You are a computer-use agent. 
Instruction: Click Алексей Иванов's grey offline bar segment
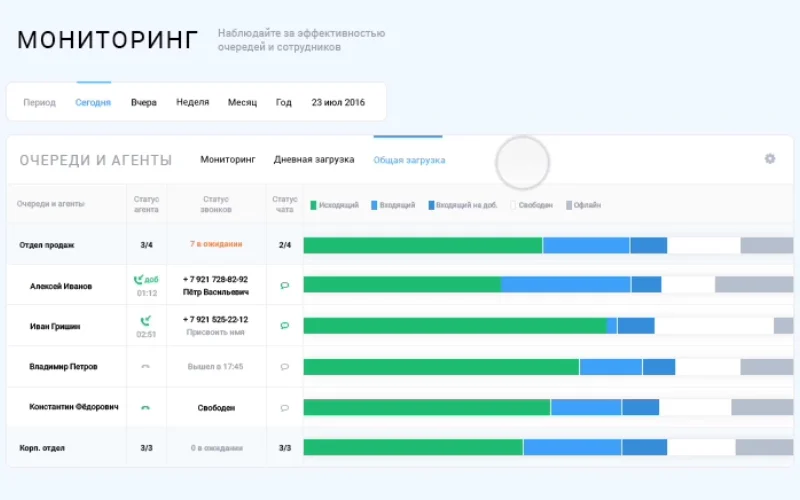(x=754, y=284)
